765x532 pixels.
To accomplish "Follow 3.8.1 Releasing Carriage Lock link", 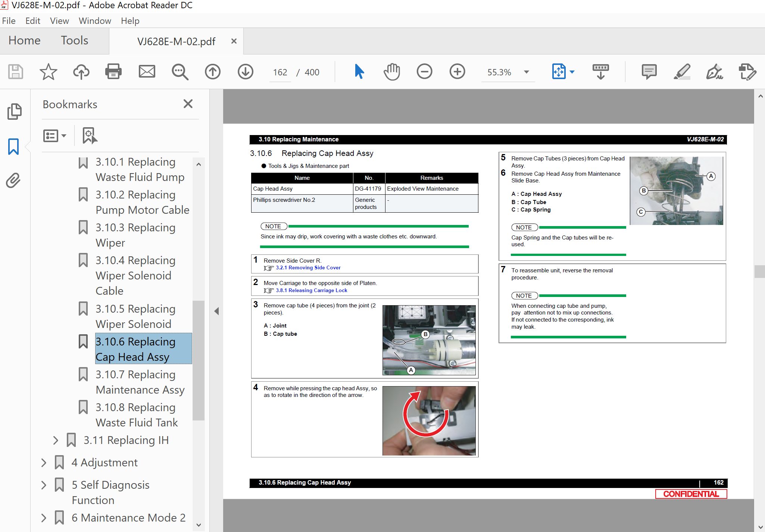I will (312, 291).
